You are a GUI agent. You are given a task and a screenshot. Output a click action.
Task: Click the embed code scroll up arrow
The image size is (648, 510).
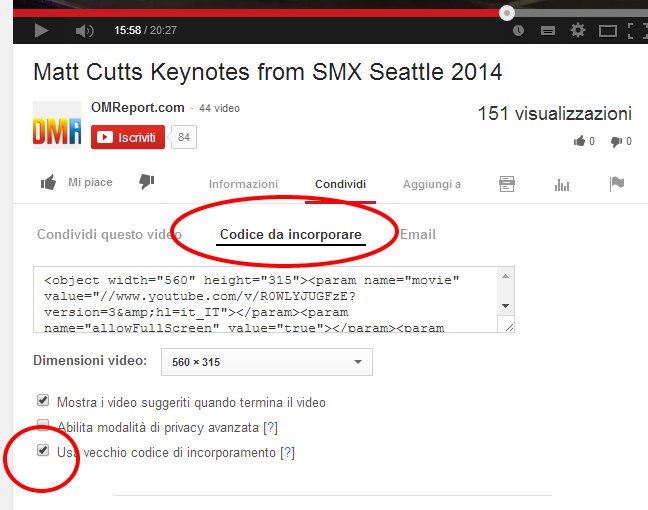[x=505, y=276]
